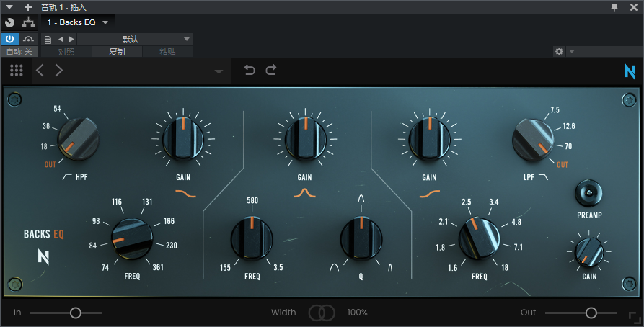Toggle plugin power bypass button

tap(9, 40)
